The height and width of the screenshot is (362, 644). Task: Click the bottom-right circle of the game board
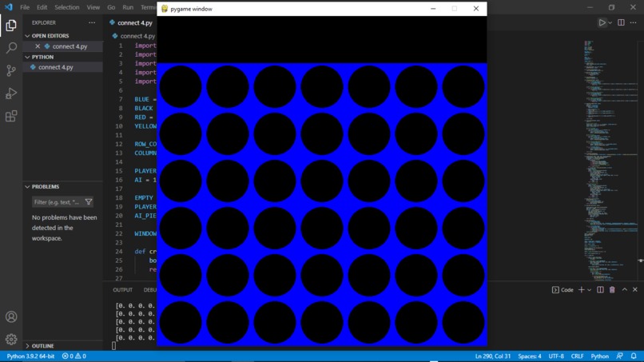pyautogui.click(x=463, y=323)
